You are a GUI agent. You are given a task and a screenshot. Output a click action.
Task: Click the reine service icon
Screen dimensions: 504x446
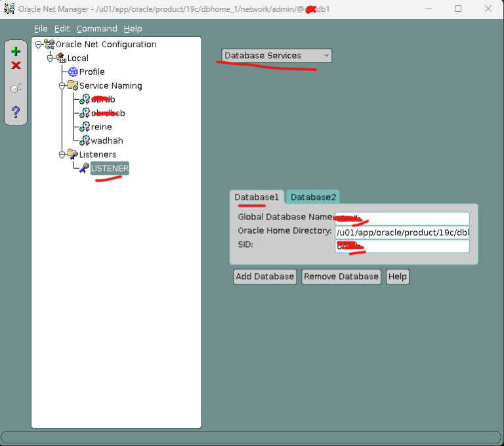tap(85, 127)
